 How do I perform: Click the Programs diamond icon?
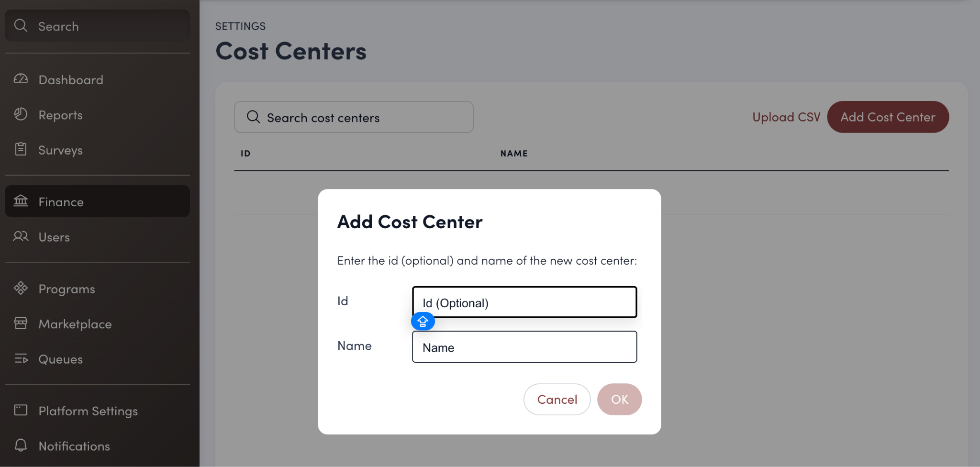(21, 289)
